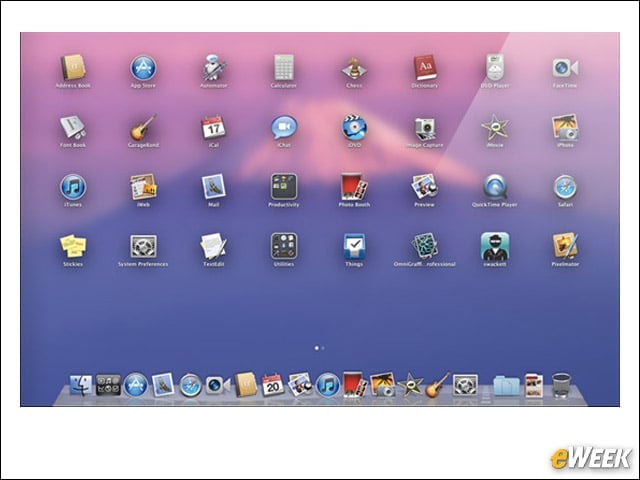The height and width of the screenshot is (480, 640).
Task: Open Safari from the Launchpad grid
Action: click(565, 187)
